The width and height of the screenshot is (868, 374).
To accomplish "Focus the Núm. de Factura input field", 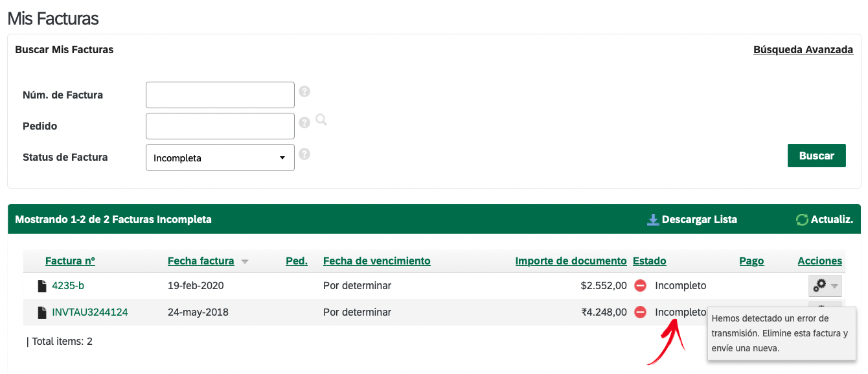I will tap(220, 95).
